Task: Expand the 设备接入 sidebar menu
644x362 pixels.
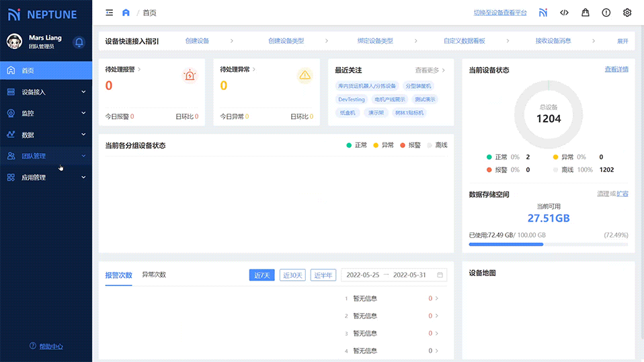Action: click(x=46, y=92)
